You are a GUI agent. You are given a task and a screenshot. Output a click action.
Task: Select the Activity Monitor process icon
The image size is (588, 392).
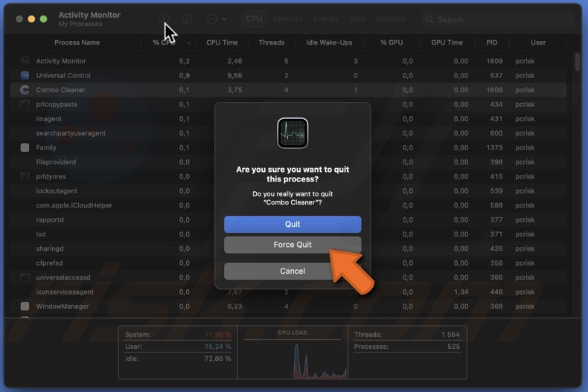pos(25,61)
